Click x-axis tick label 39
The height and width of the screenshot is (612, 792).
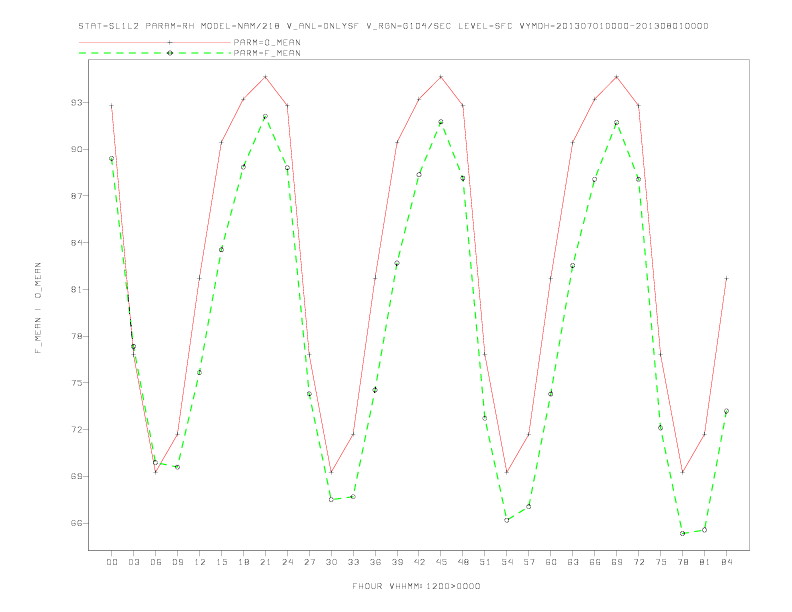pyautogui.click(x=397, y=562)
